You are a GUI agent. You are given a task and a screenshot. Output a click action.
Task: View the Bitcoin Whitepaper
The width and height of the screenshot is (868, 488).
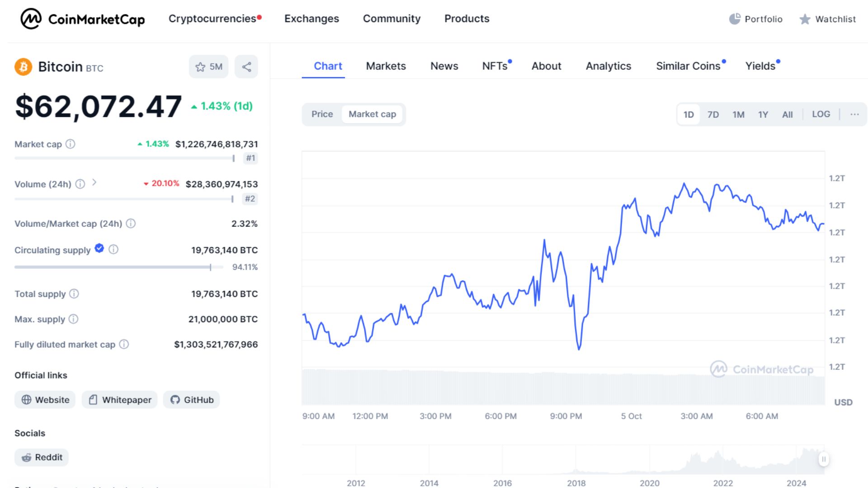coord(119,399)
